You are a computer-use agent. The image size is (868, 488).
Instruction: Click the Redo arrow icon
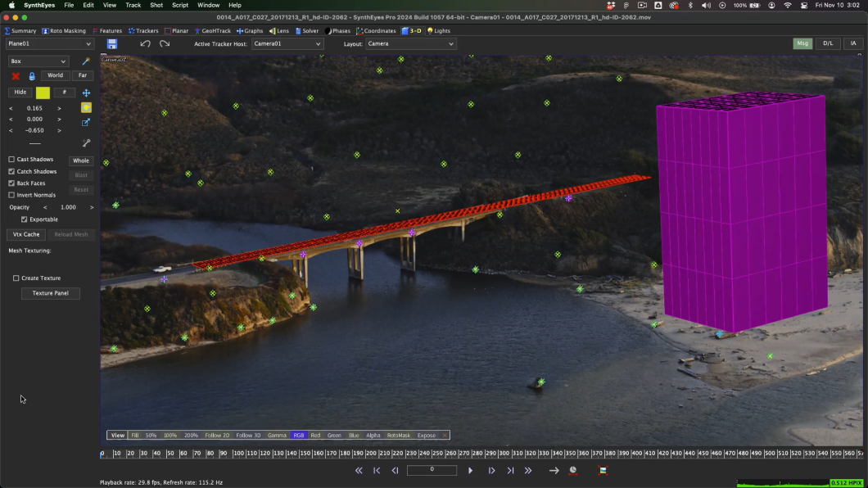[x=165, y=44]
